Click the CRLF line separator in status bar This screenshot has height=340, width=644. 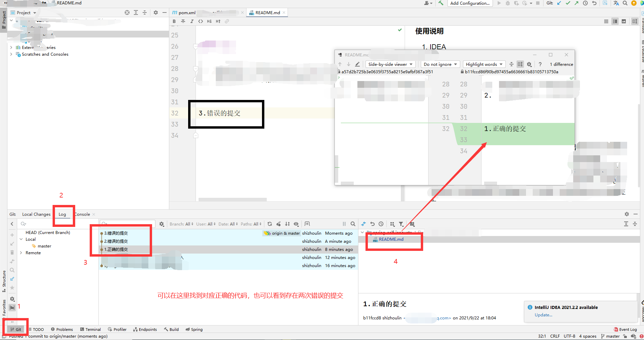[555, 336]
